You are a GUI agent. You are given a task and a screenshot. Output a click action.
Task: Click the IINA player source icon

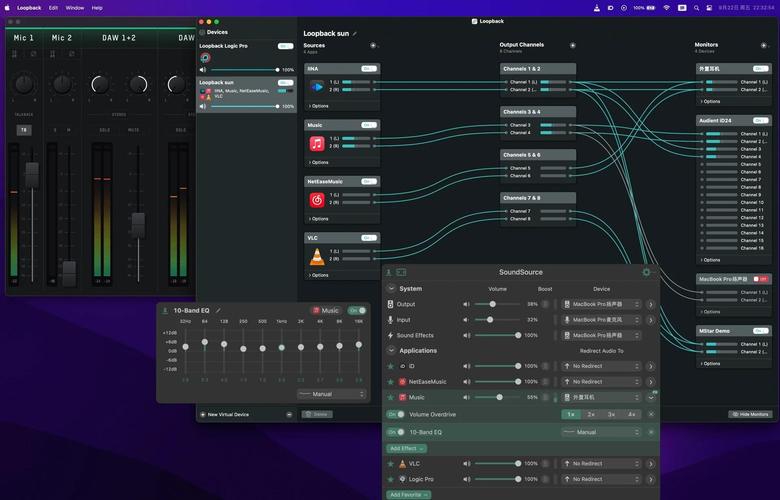pyautogui.click(x=316, y=86)
